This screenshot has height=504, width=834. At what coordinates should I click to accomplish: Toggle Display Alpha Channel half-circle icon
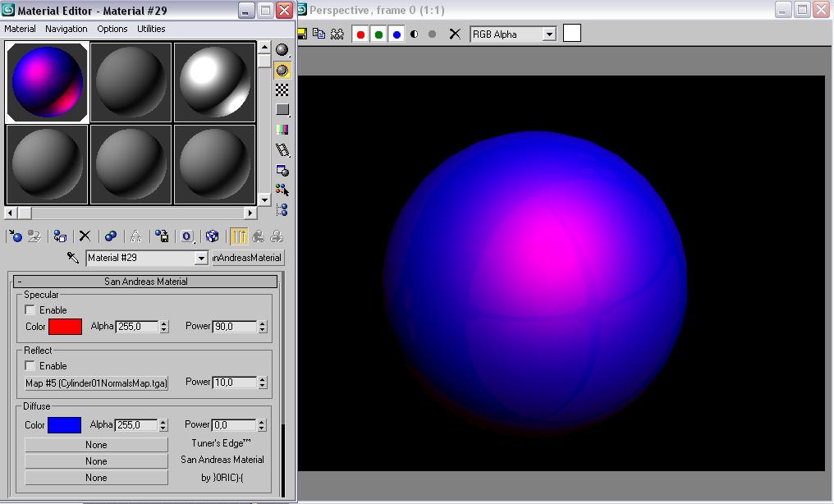pos(415,34)
